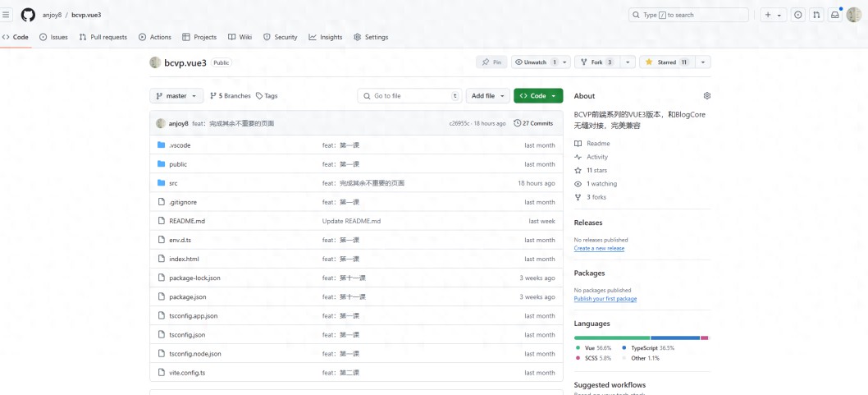The height and width of the screenshot is (395, 868).
Task: Open tsconfig.app.json file
Action: tap(193, 316)
